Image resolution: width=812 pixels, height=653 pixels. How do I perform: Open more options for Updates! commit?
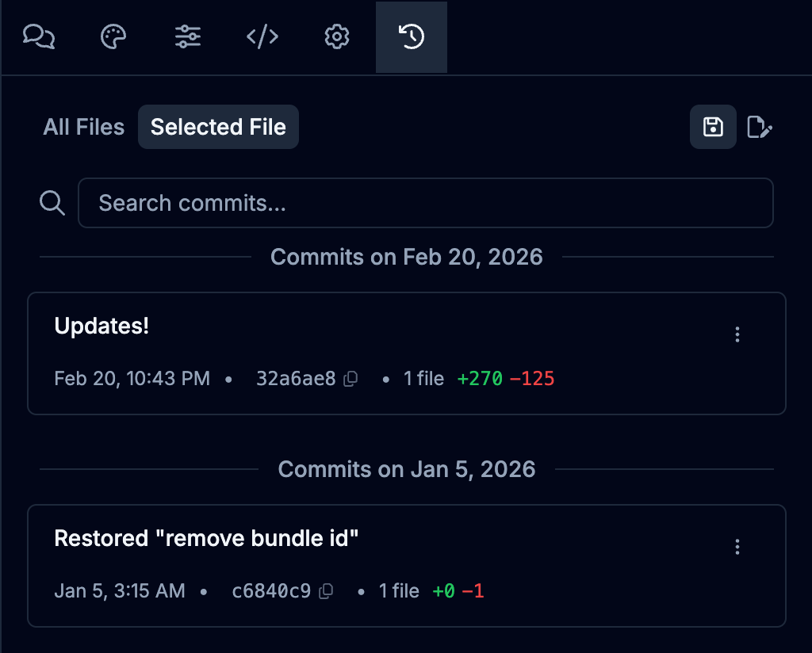tap(737, 334)
